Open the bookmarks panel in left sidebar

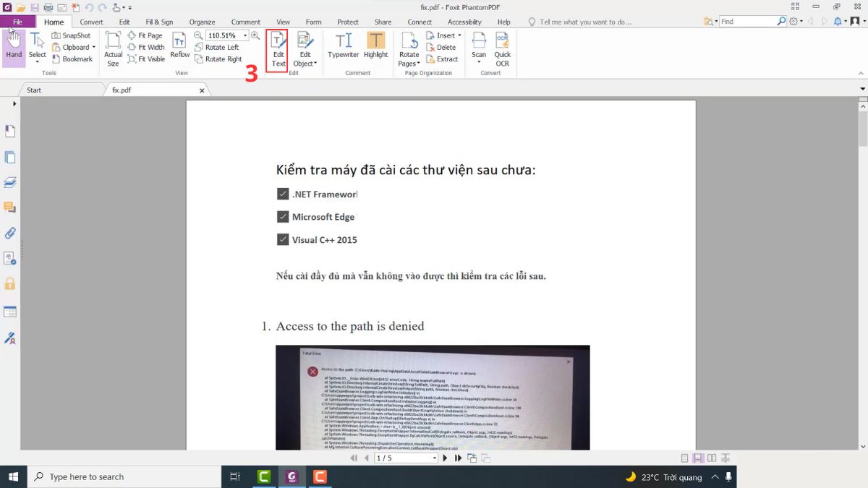[x=10, y=131]
